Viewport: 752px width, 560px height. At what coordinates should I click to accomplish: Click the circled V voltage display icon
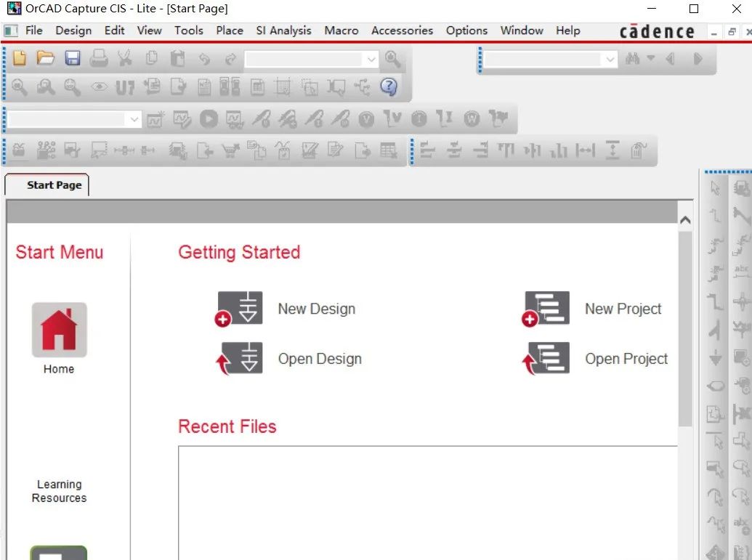tap(366, 119)
